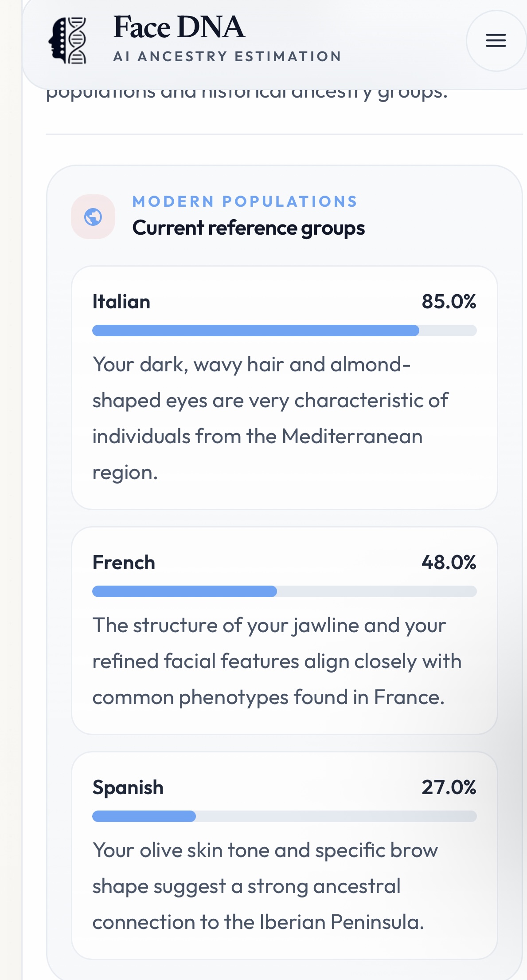This screenshot has height=980, width=527.
Task: Select the Spanish result heading
Action: 128,788
